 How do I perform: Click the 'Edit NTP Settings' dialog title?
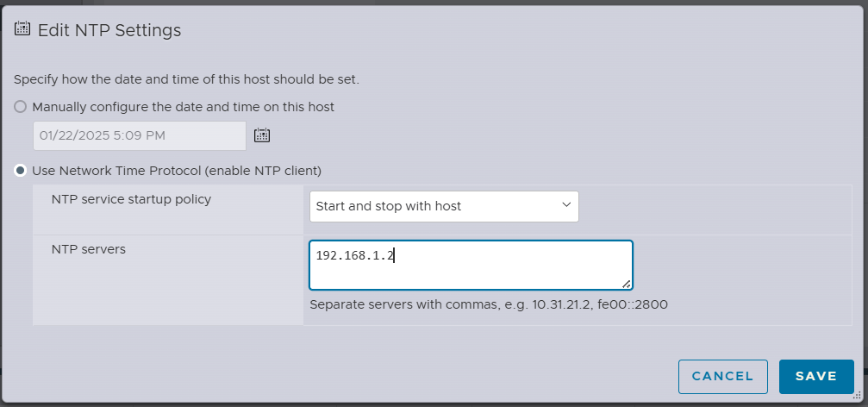(x=109, y=30)
